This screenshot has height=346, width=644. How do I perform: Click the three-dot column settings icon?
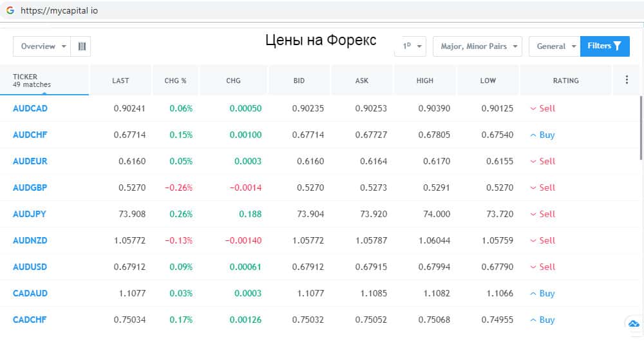tap(627, 81)
